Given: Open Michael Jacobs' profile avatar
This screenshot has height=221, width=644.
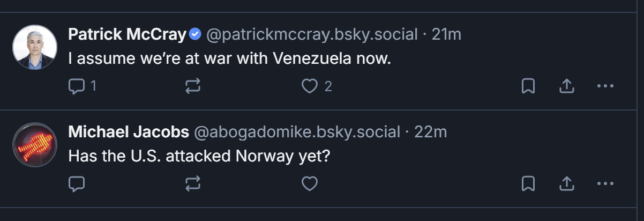Looking at the screenshot, I should pyautogui.click(x=34, y=145).
